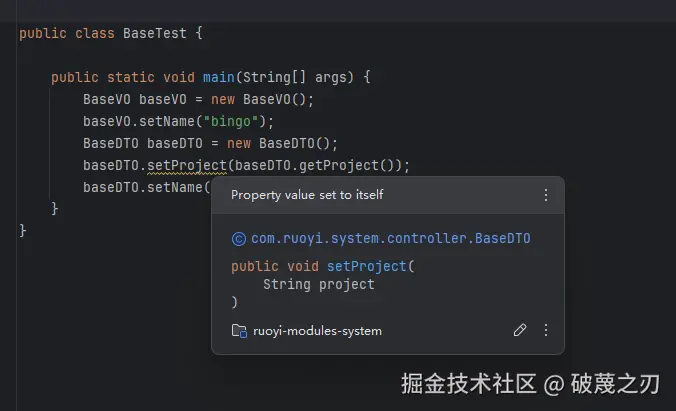The width and height of the screenshot is (676, 411).
Task: Click the BaseTest class name declaration
Action: tap(155, 33)
